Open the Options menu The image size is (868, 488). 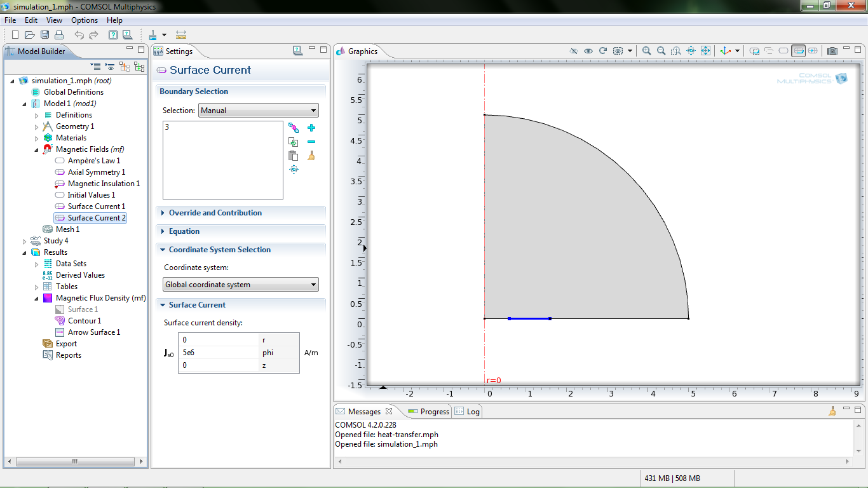[85, 20]
